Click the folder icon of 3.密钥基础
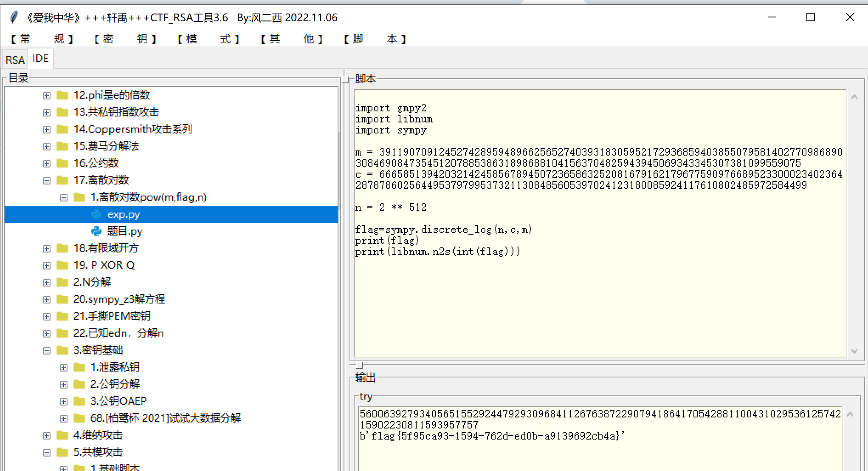The image size is (868, 471). pyautogui.click(x=62, y=350)
